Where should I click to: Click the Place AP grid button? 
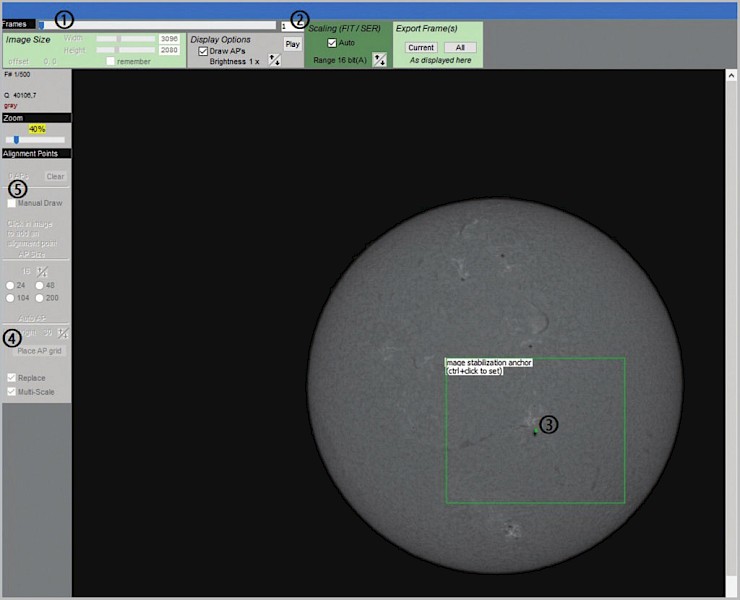tap(41, 350)
